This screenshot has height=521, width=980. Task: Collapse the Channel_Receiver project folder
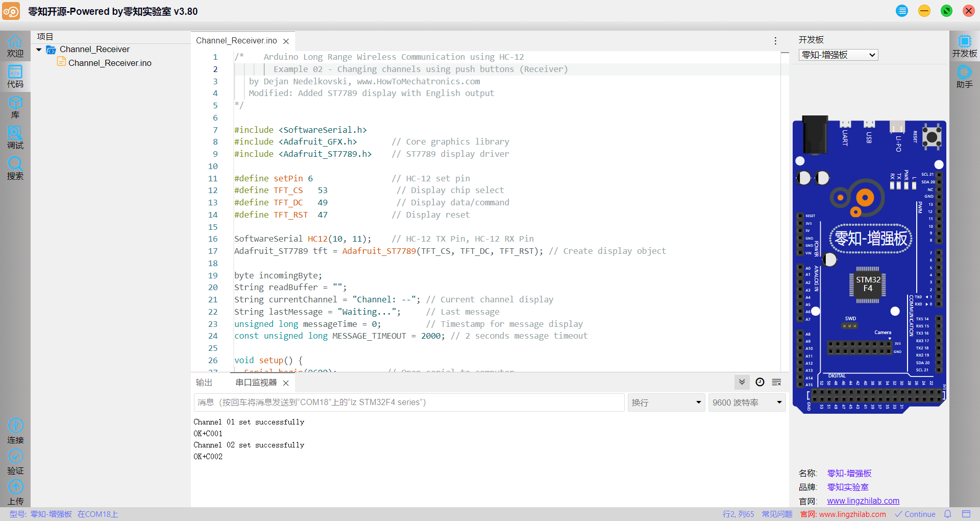point(39,50)
